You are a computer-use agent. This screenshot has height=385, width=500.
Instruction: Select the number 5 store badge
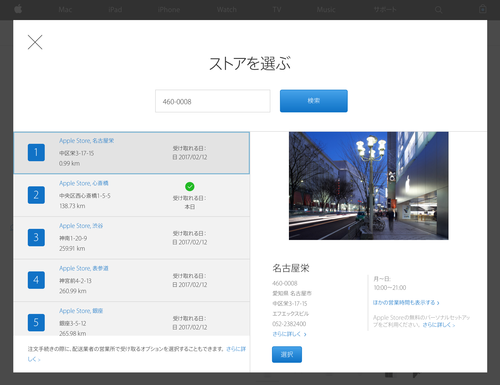[36, 322]
